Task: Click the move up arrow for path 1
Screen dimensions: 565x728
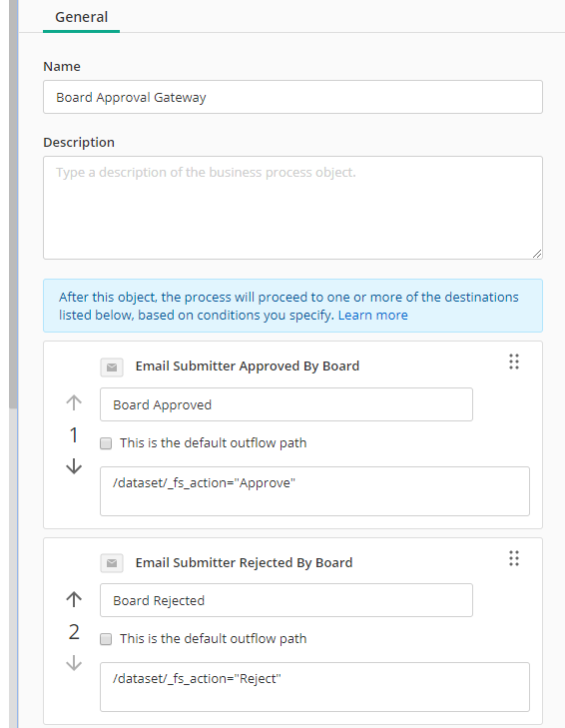Action: [x=74, y=402]
